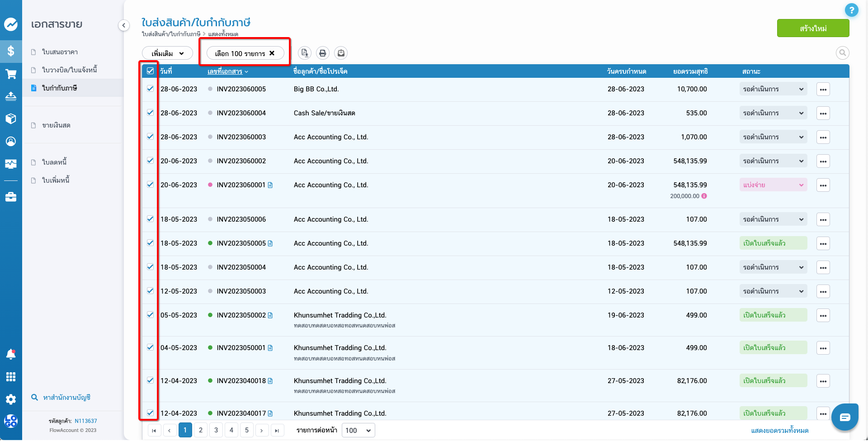Click the green สร้างใหม่ button
This screenshot has width=868, height=441.
click(813, 28)
